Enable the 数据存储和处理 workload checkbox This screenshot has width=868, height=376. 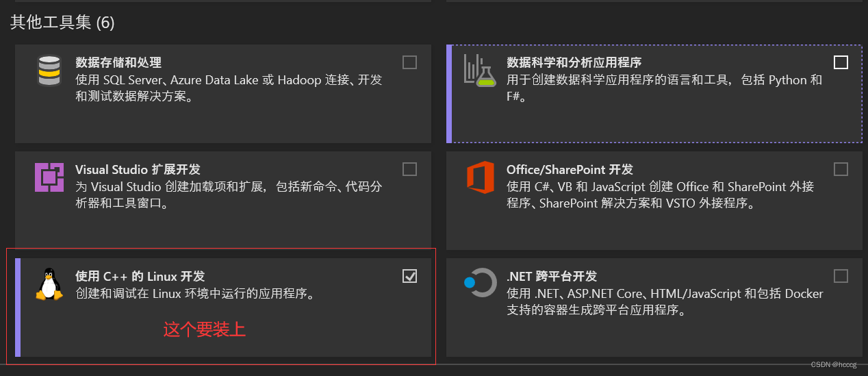409,62
